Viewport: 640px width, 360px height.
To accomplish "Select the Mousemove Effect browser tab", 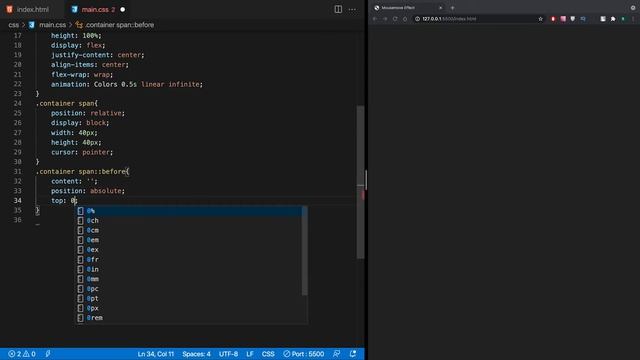I will pos(407,8).
